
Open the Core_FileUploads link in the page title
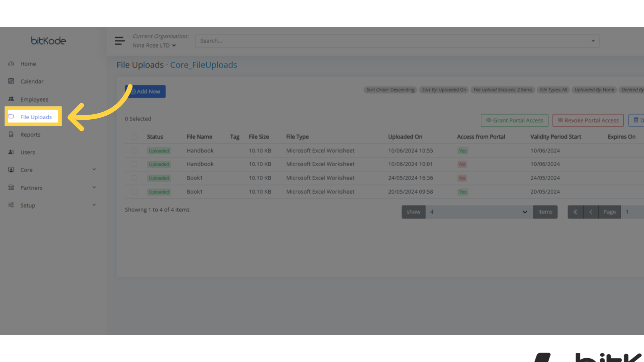pyautogui.click(x=203, y=65)
